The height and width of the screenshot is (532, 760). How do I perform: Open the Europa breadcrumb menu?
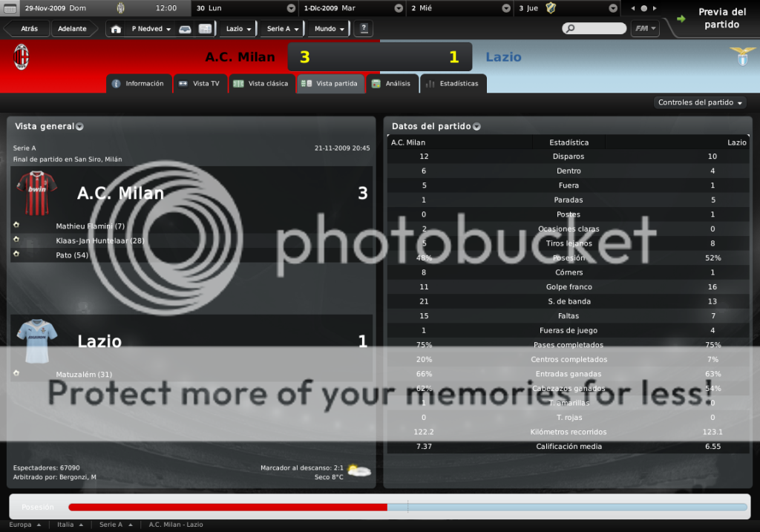(24, 525)
